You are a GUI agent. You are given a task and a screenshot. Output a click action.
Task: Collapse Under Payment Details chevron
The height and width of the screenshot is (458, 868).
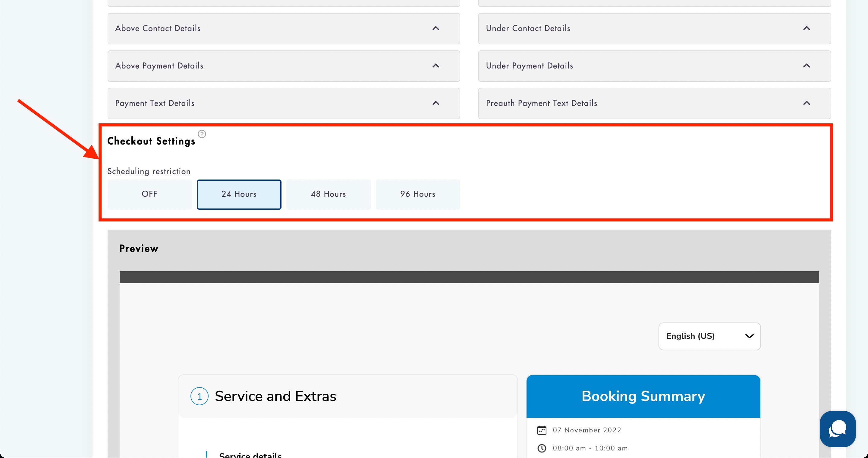(x=807, y=66)
